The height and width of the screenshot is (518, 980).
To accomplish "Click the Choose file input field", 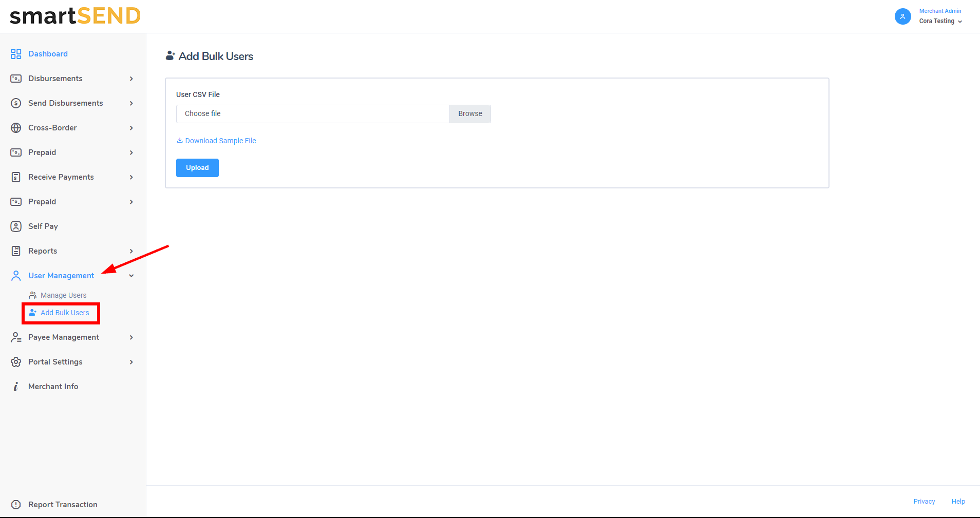I will pyautogui.click(x=312, y=114).
